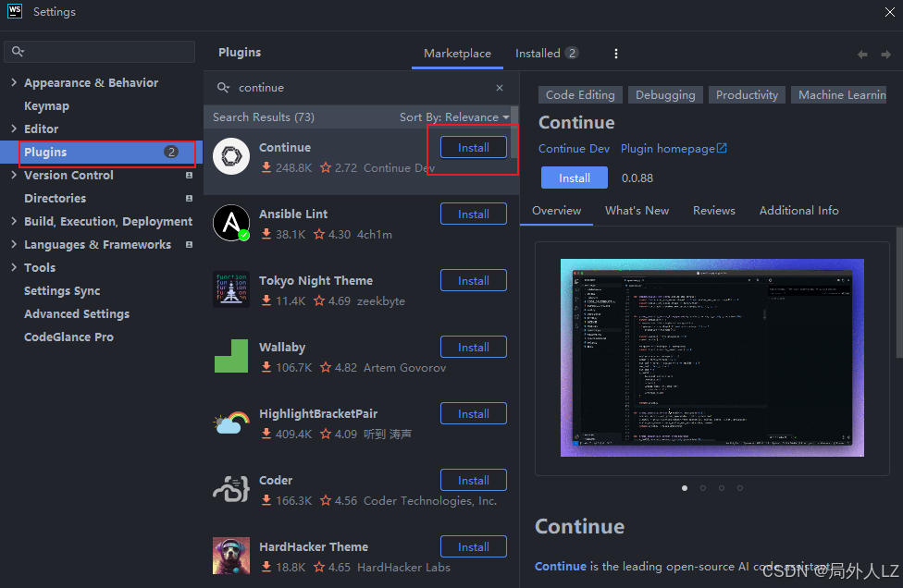
Task: Click the navigate forward arrow icon
Action: point(885,54)
